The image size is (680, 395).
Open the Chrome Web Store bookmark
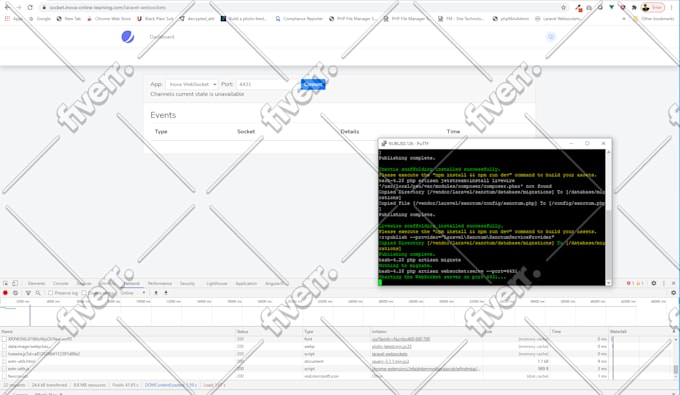pyautogui.click(x=109, y=19)
